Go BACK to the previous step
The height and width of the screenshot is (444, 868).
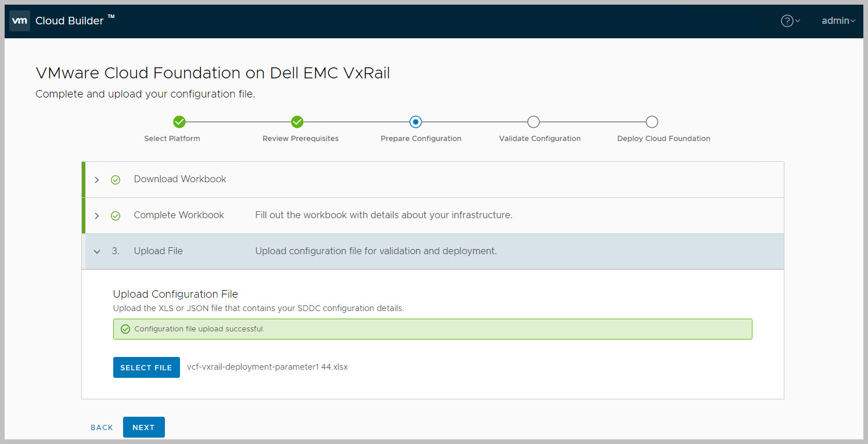click(x=102, y=428)
